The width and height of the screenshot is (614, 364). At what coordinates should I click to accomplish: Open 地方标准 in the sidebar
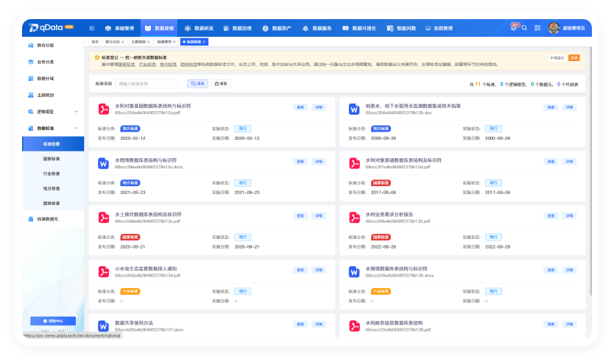pyautogui.click(x=52, y=188)
